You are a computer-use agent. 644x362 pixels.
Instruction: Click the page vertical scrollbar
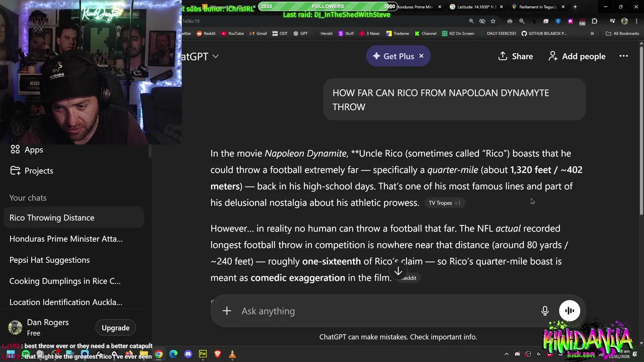click(x=641, y=130)
